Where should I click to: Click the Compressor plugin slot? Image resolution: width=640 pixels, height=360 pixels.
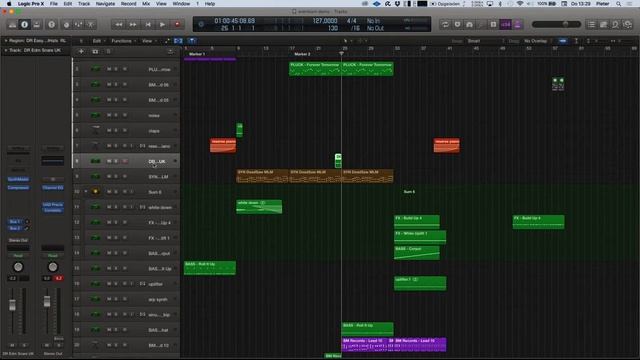[18, 188]
